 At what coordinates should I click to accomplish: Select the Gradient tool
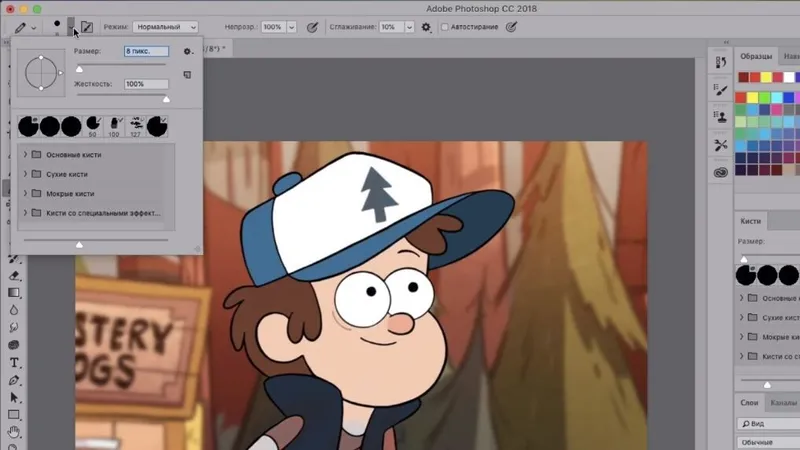coord(14,293)
